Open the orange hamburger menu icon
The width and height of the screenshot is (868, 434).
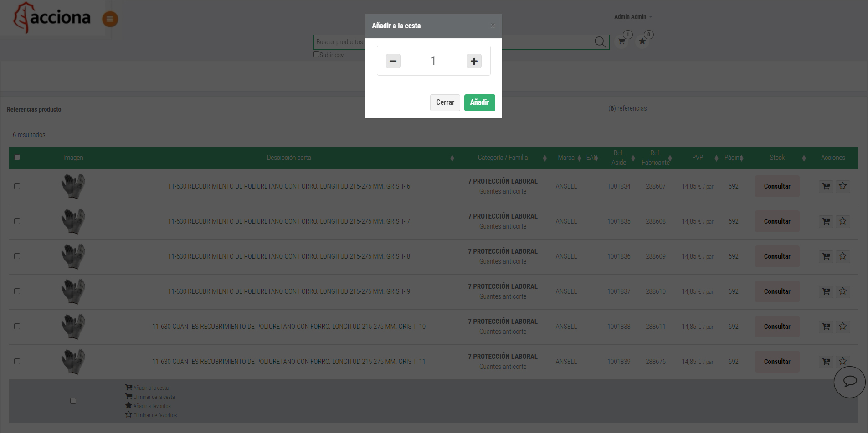coord(110,19)
